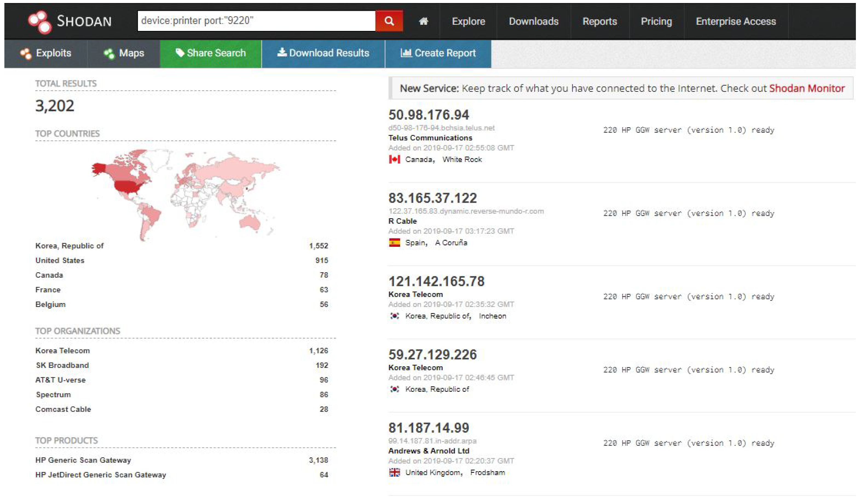Follow the Shodan Monitor link
860x504 pixels.
806,88
